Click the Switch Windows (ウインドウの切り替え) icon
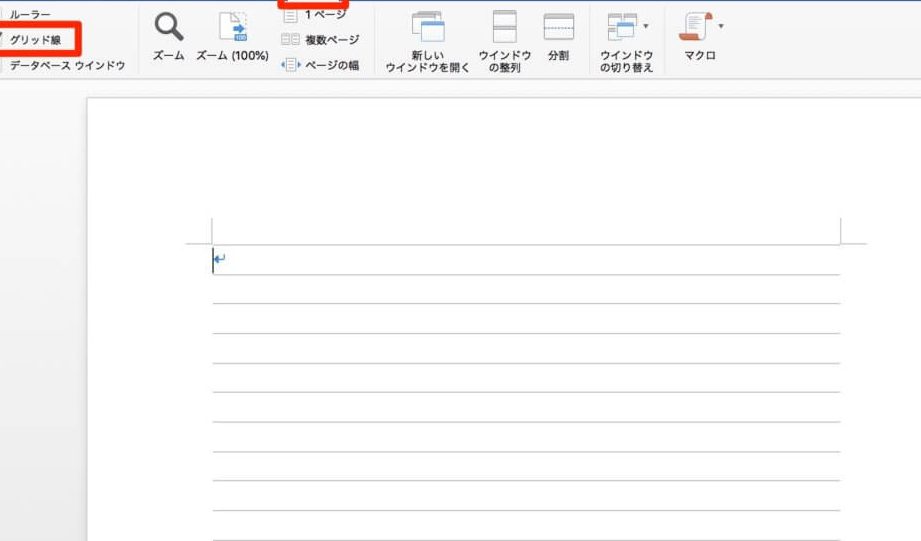 [622, 27]
